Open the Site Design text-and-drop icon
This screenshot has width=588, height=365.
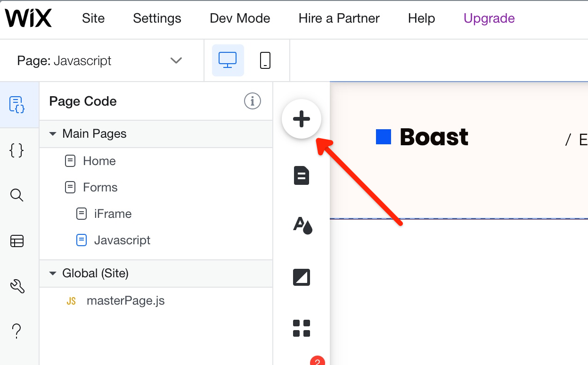pos(302,225)
